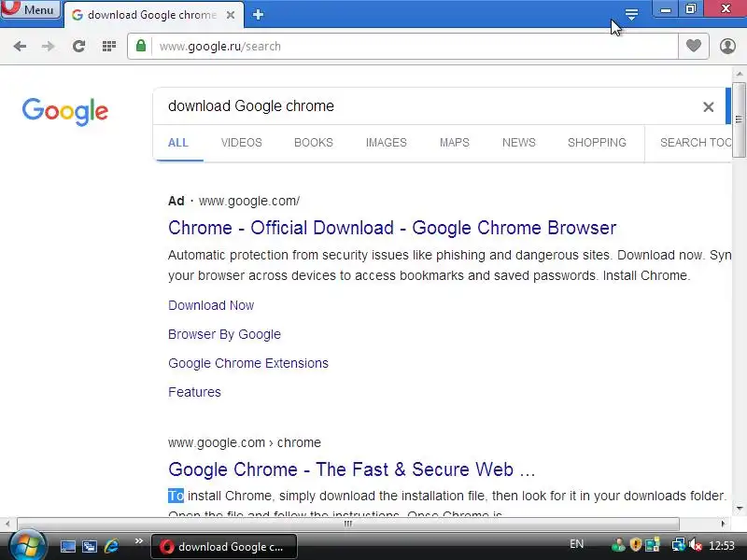Open Google Chrome Extensions sitelink

click(x=248, y=363)
